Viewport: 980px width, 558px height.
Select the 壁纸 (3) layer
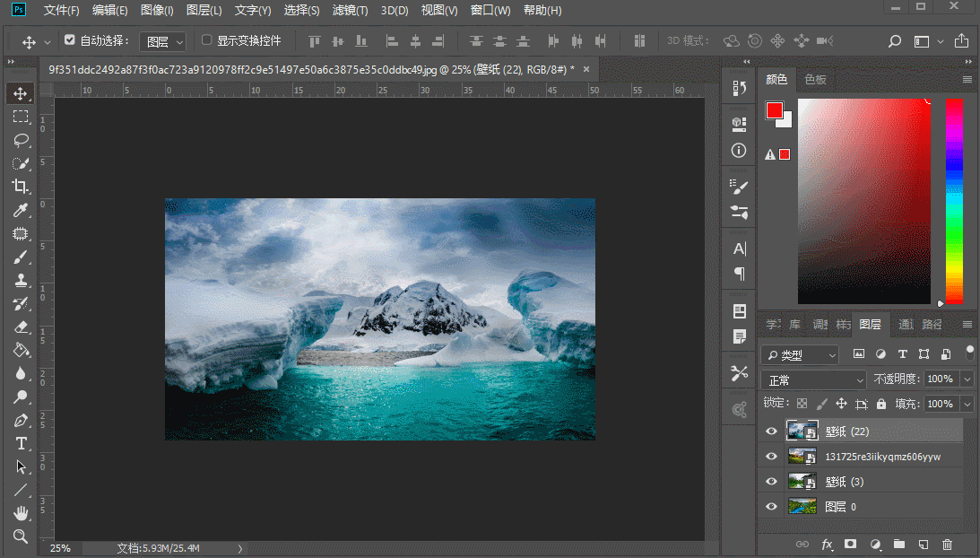pos(861,482)
